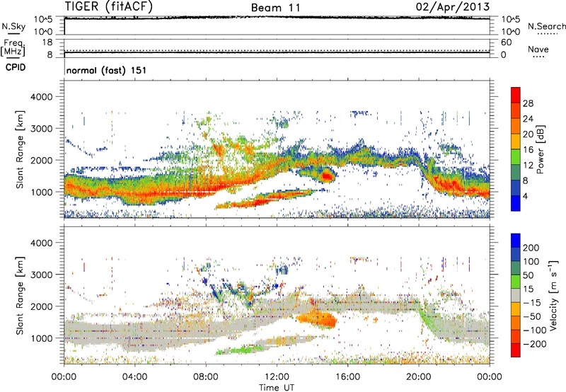Click the power panel 'Slant Range [km]' label

tap(20, 149)
